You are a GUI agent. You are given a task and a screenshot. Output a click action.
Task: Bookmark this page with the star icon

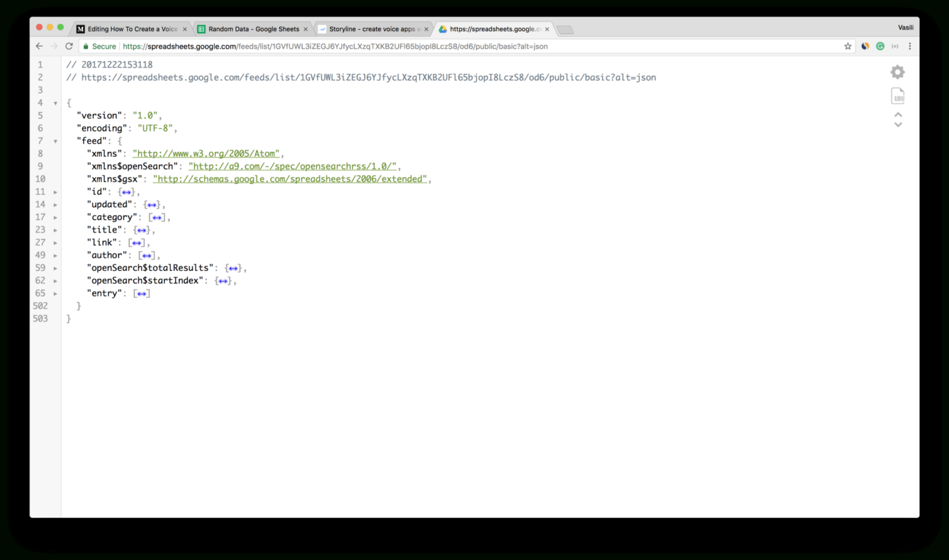point(847,46)
